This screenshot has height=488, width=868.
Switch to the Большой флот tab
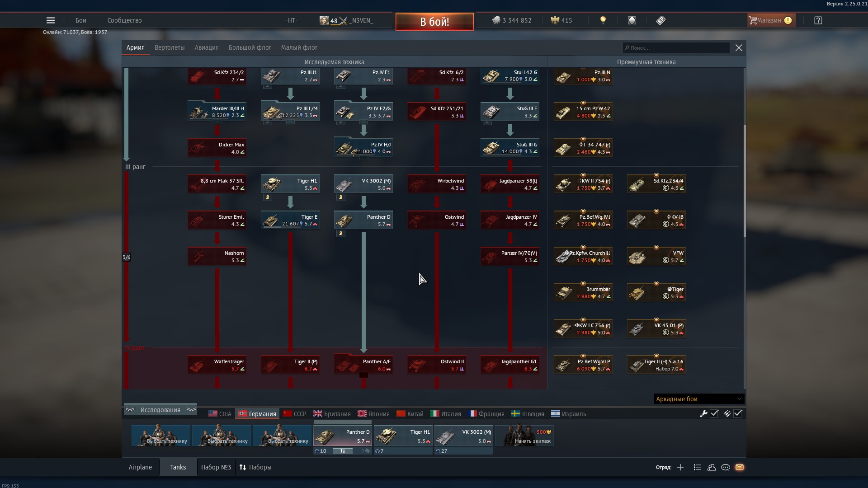coord(250,47)
